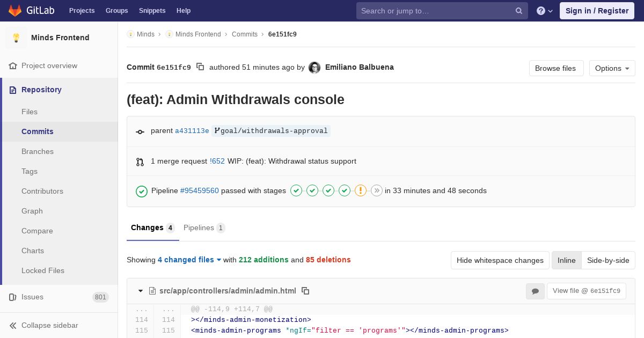Select Inline diff view
Screen dimensions: 644x338
[x=566, y=260]
